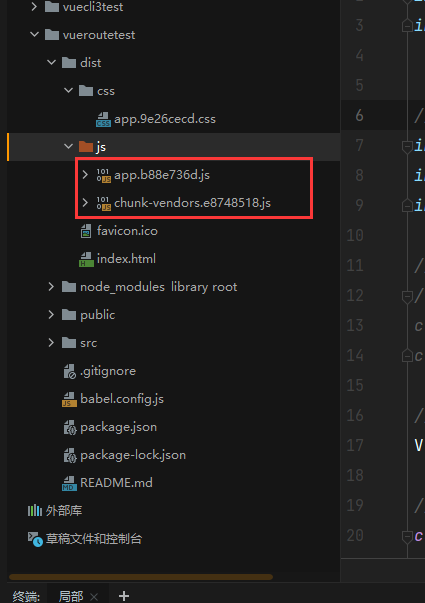Select vueroutetest in the project tree
Screen dimensions: 425x603
pyautogui.click(x=99, y=35)
